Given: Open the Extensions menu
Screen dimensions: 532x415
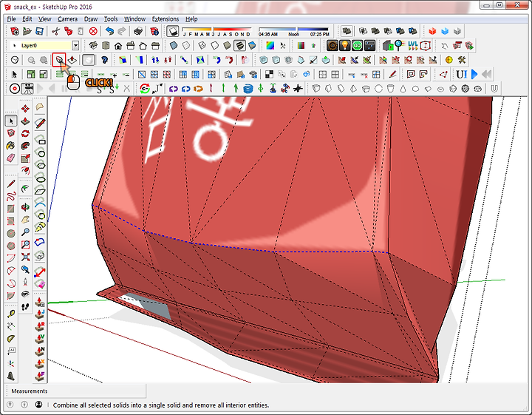Looking at the screenshot, I should tap(166, 18).
